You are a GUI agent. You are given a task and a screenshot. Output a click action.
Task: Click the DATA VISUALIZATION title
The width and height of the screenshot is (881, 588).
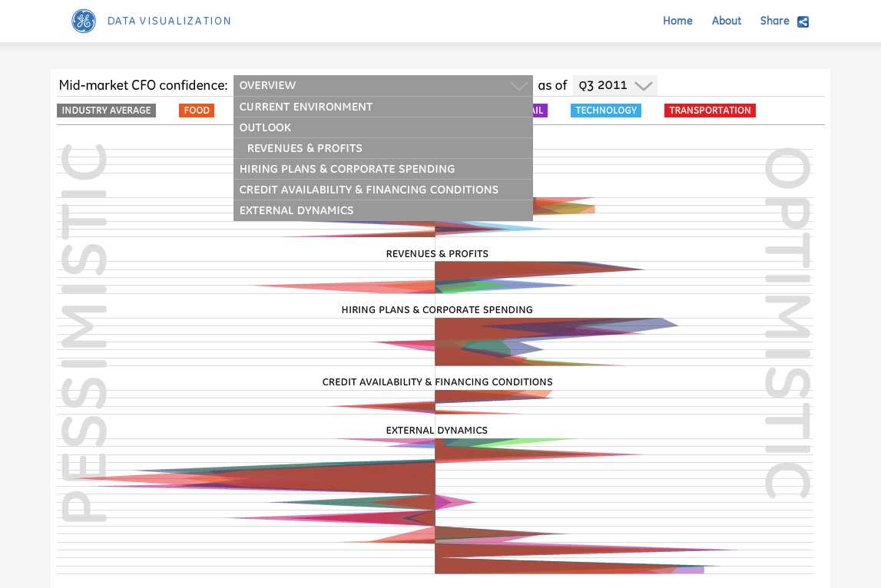click(169, 21)
